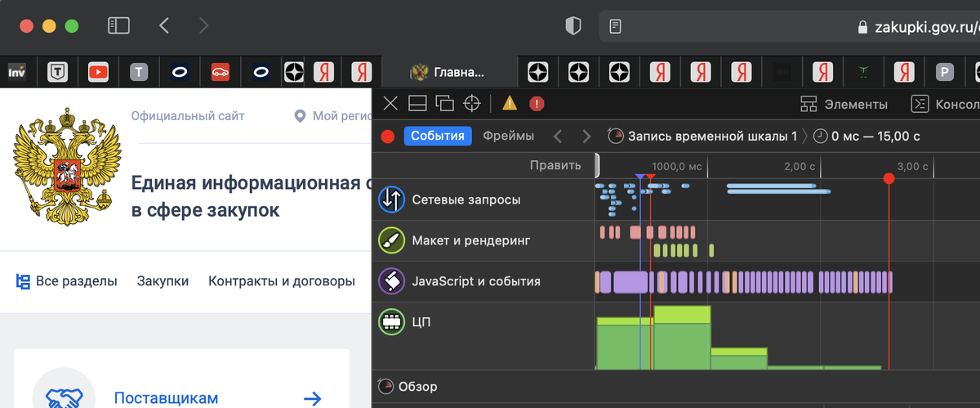Click the CPU chip icon
Viewport: 980px width, 408px height.
tap(392, 321)
